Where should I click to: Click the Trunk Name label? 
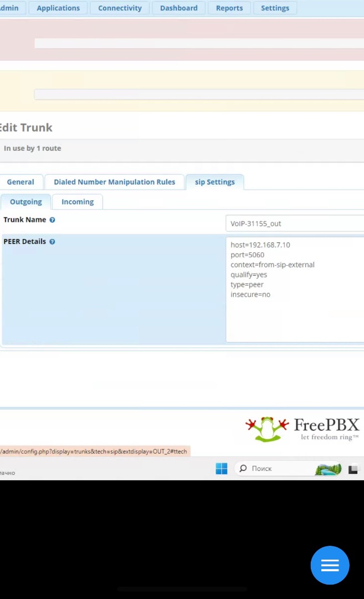point(25,220)
